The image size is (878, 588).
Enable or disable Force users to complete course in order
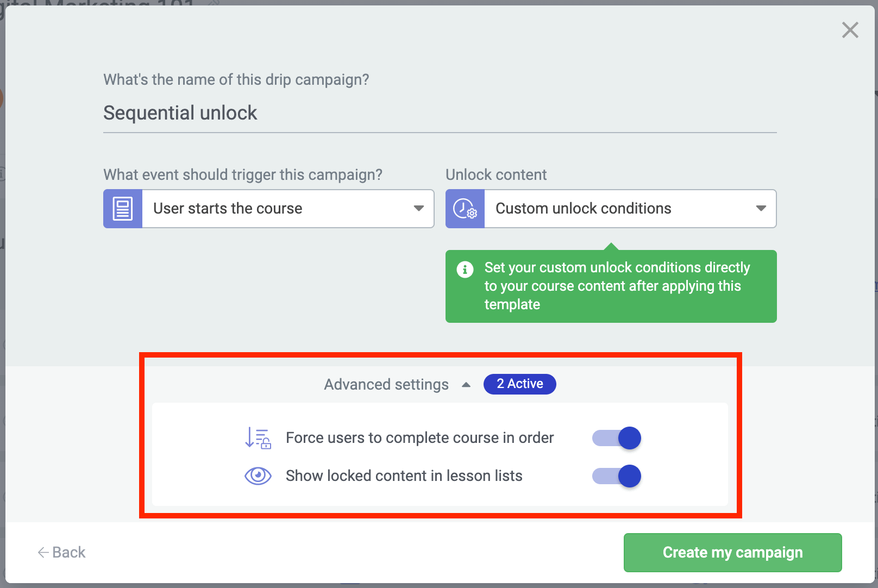(617, 438)
